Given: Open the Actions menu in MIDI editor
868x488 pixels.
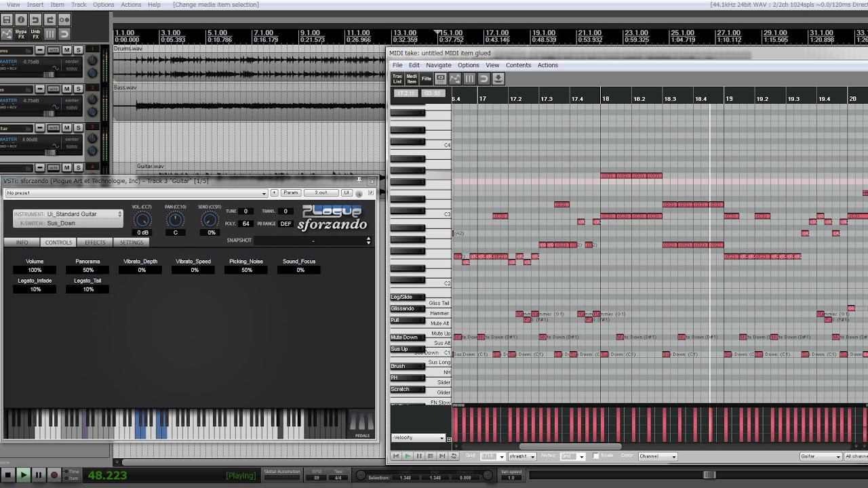Looking at the screenshot, I should (x=548, y=65).
